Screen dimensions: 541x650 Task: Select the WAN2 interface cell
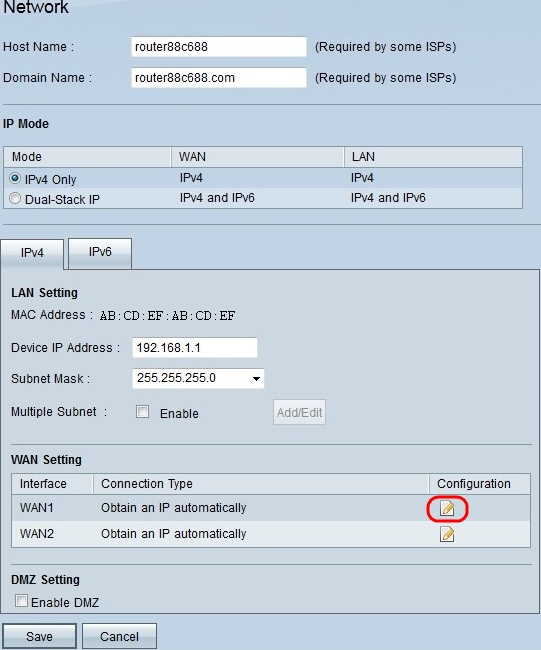pyautogui.click(x=52, y=534)
